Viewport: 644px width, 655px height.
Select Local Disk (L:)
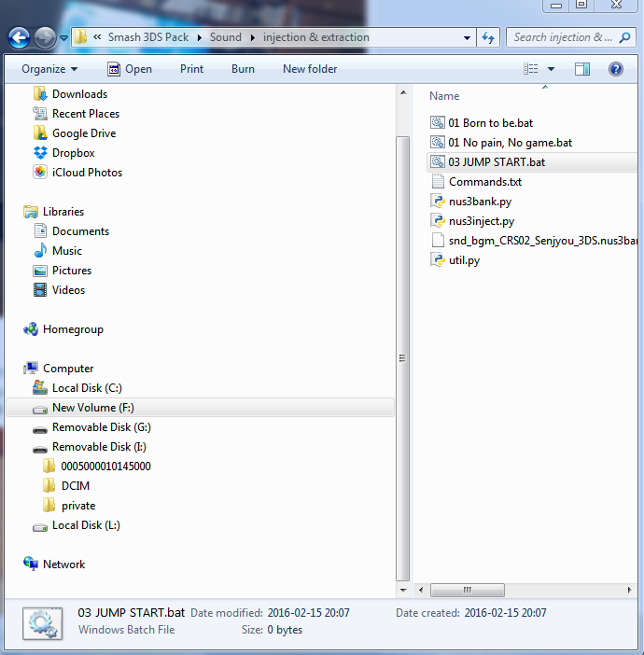(x=77, y=525)
